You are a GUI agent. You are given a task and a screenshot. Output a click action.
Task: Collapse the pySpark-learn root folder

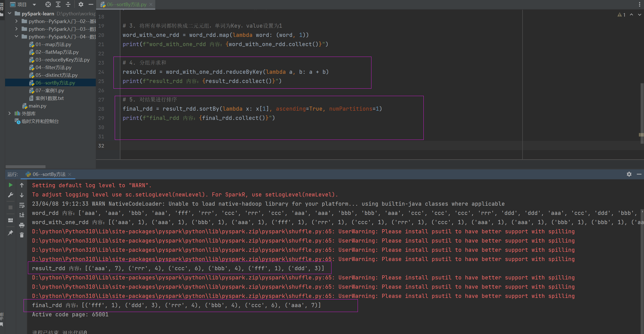click(10, 13)
